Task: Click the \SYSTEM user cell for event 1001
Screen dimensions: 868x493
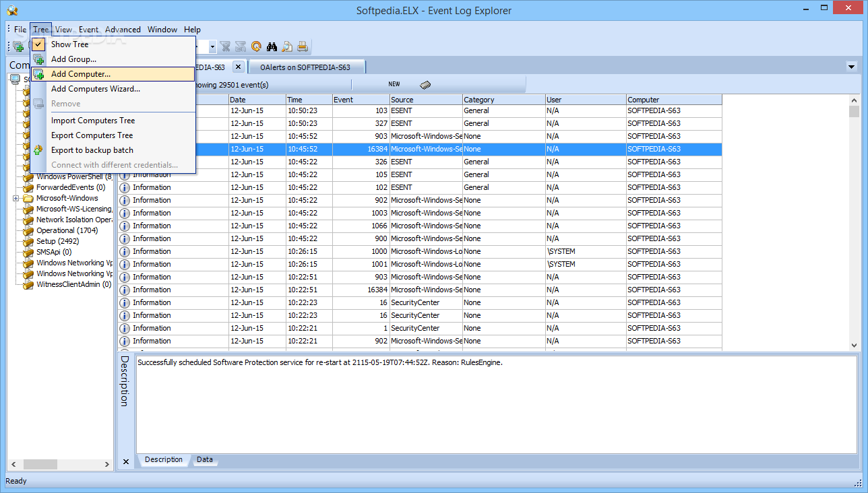Action: [586, 264]
